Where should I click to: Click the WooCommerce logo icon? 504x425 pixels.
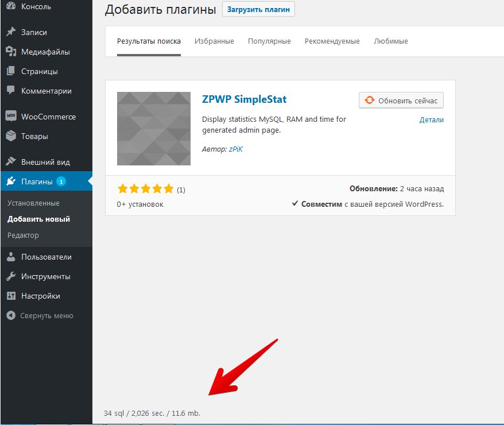pos(11,116)
